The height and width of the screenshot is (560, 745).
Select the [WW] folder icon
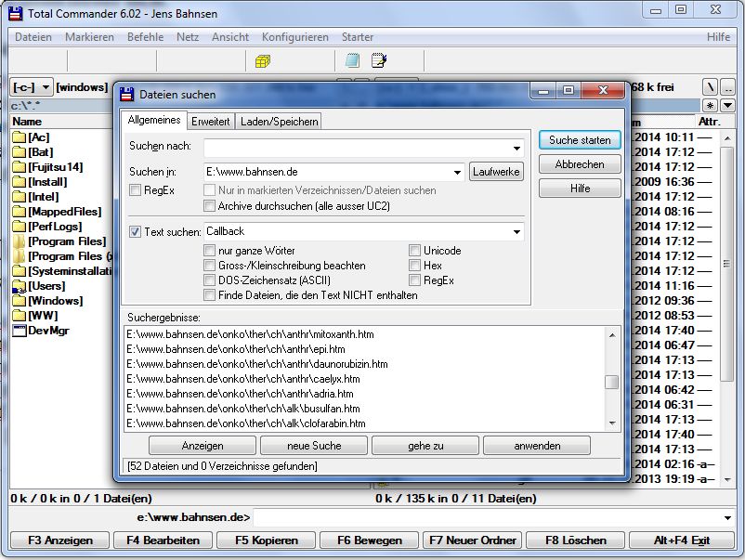[x=19, y=316]
